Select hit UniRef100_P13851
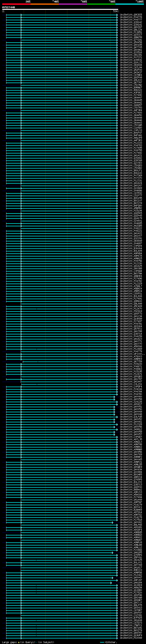 [131, 32]
